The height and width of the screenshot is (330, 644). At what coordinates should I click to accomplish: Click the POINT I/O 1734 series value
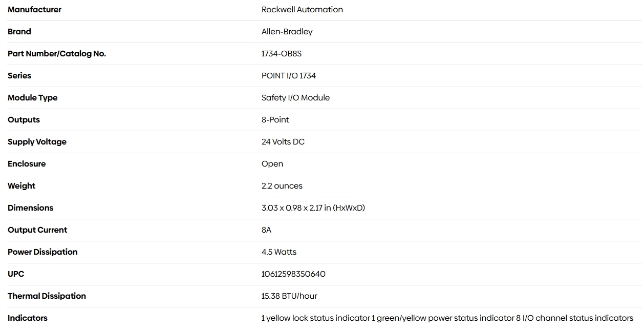click(289, 75)
